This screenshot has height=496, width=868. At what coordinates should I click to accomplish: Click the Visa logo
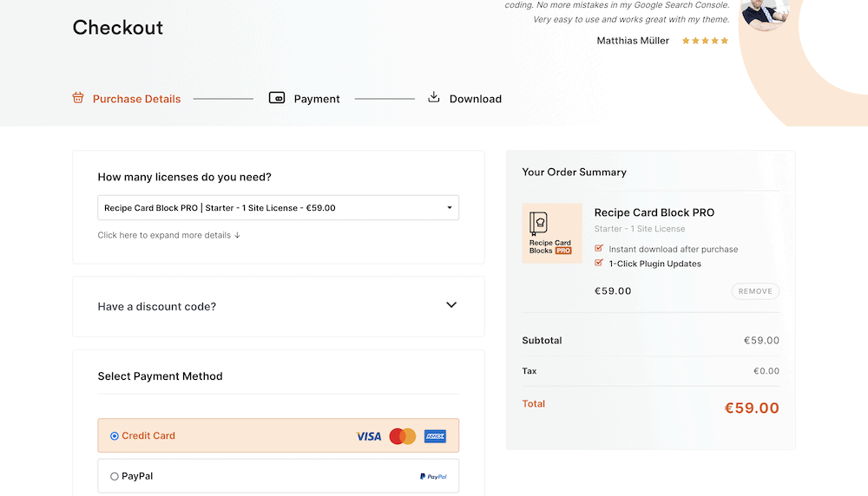(369, 436)
